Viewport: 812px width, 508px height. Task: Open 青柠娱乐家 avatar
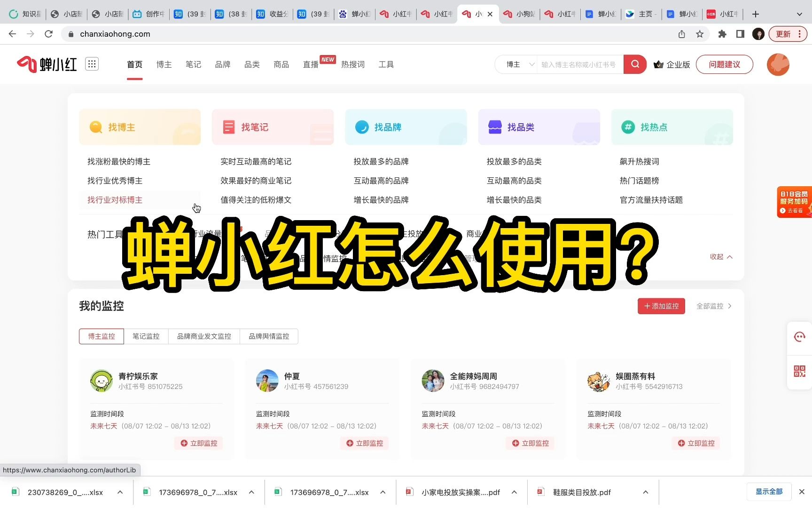(101, 381)
